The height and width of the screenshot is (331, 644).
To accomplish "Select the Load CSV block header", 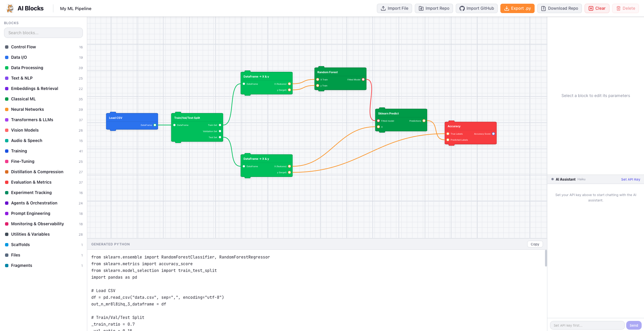I will click(132, 118).
